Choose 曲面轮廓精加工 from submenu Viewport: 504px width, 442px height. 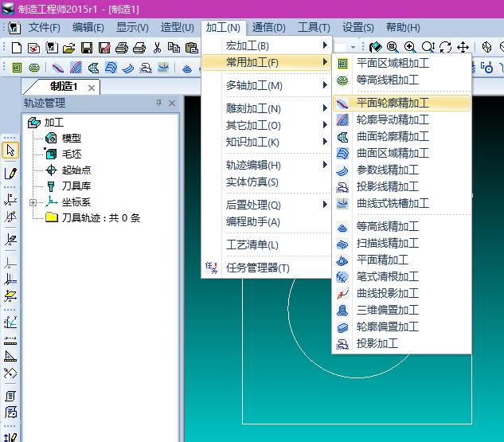402,136
